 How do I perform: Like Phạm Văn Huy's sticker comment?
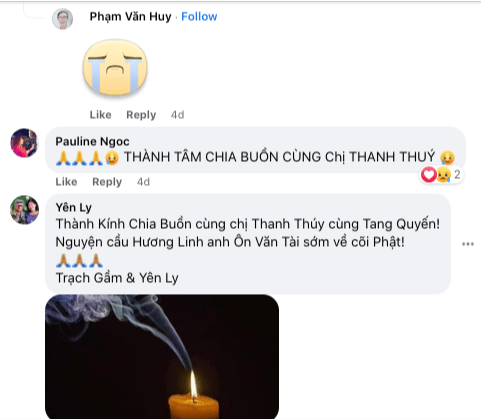[x=100, y=115]
